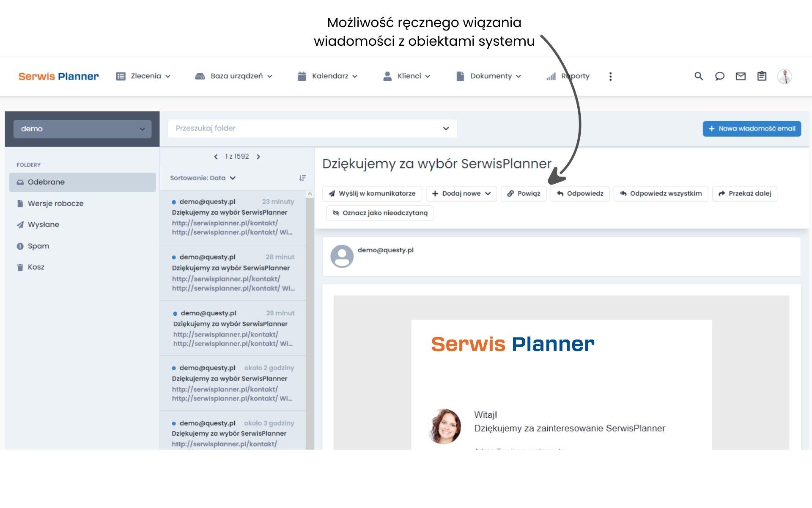Open the Dodaj nowe dropdown

(x=461, y=193)
